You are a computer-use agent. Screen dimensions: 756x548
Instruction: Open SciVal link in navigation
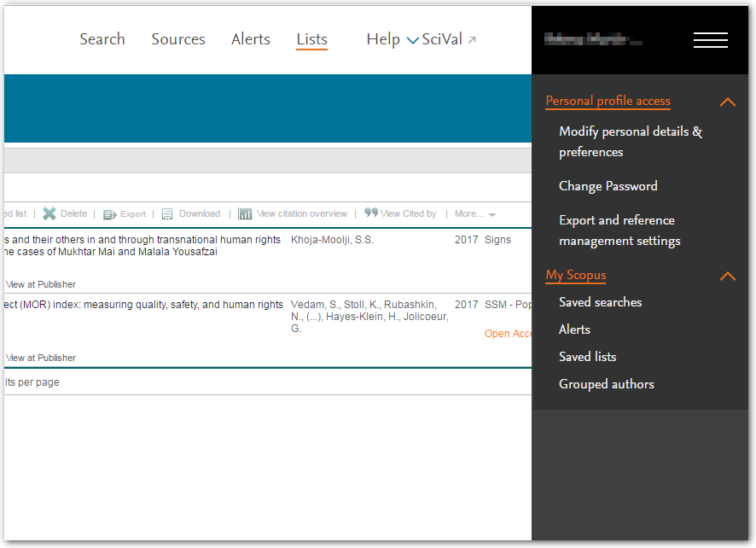[442, 39]
